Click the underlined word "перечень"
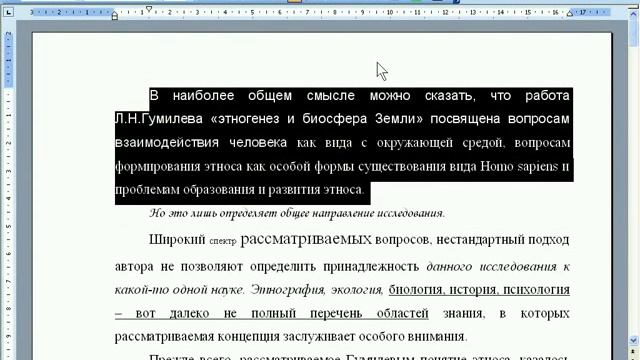This screenshot has width=640, height=360. coord(336,313)
